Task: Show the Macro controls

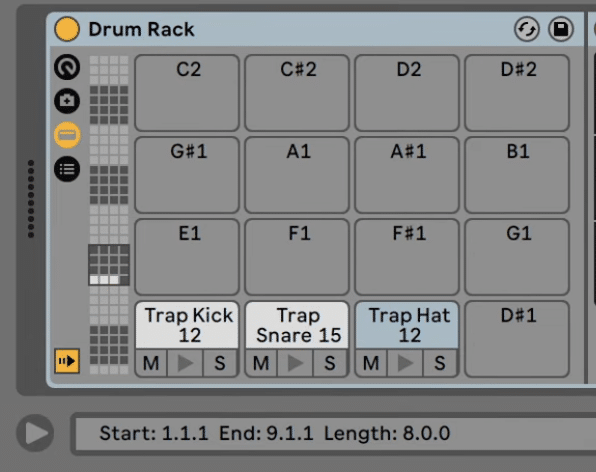Action: (67, 67)
